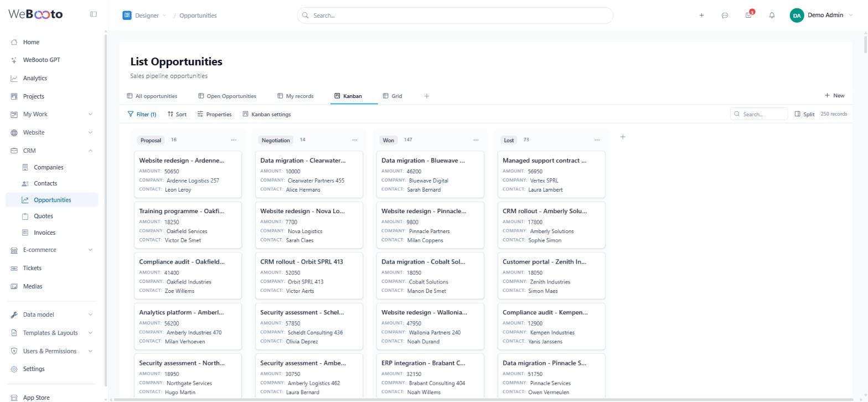Viewport: 868px width, 402px height.
Task: Expand the Data model sidebar section
Action: (90, 315)
